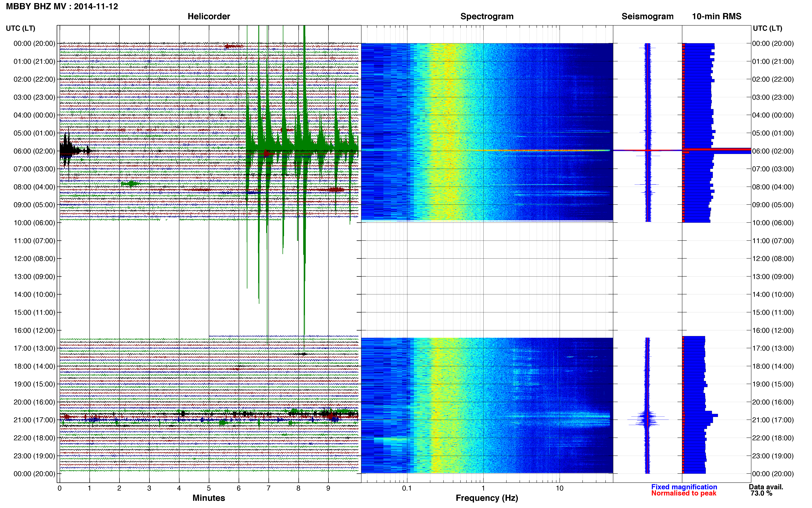
Task: Click Helicorder time label '06:00 (02:00)'
Action: [34, 151]
